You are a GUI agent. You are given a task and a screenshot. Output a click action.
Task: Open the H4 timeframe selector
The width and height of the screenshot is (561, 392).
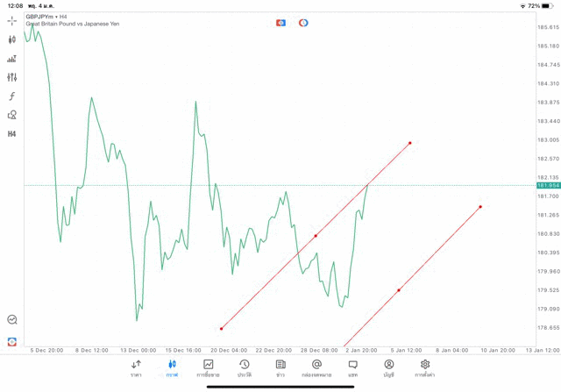click(12, 134)
